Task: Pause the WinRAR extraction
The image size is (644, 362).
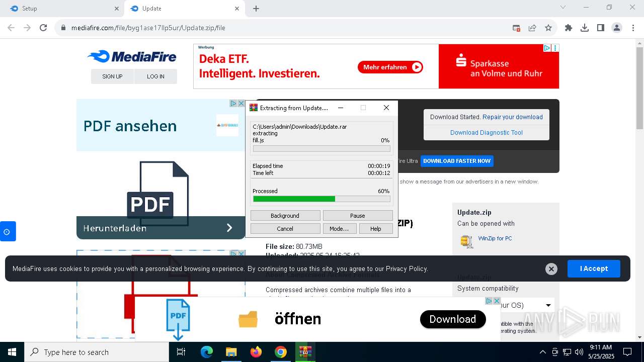Action: (358, 216)
